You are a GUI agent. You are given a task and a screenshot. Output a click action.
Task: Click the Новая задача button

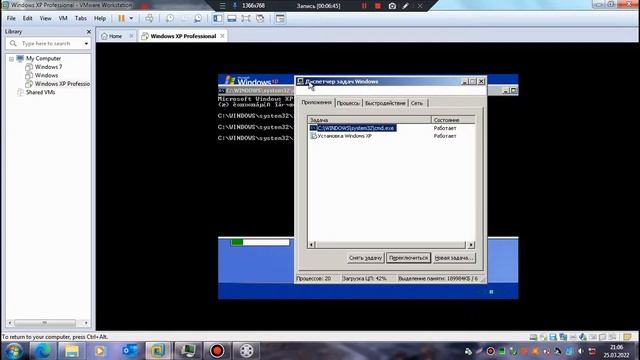tap(454, 258)
